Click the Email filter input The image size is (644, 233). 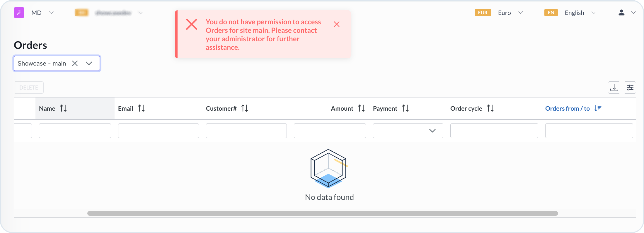[x=159, y=131]
